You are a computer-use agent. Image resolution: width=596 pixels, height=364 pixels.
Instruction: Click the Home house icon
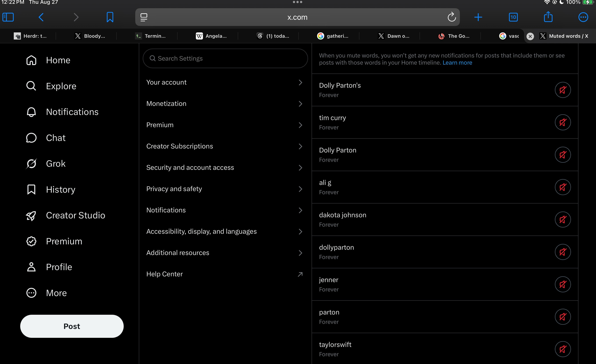point(31,60)
